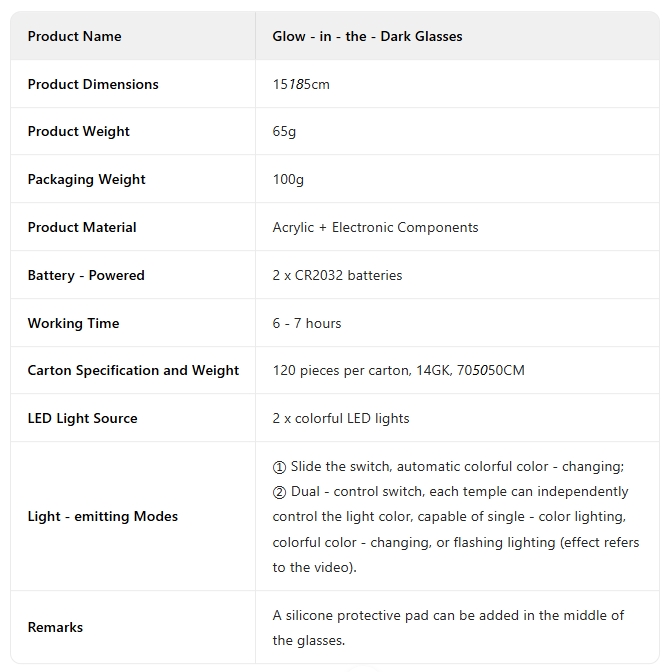Select the 2 x colorful LED lights value

coord(341,418)
